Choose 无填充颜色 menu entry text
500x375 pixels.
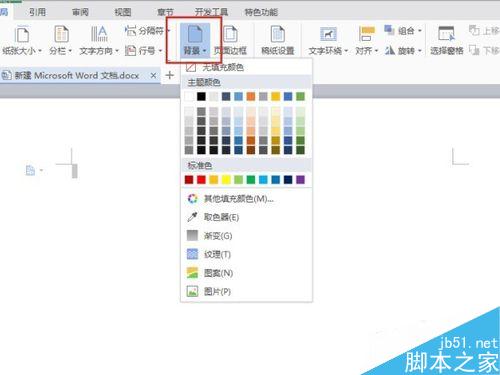point(223,68)
